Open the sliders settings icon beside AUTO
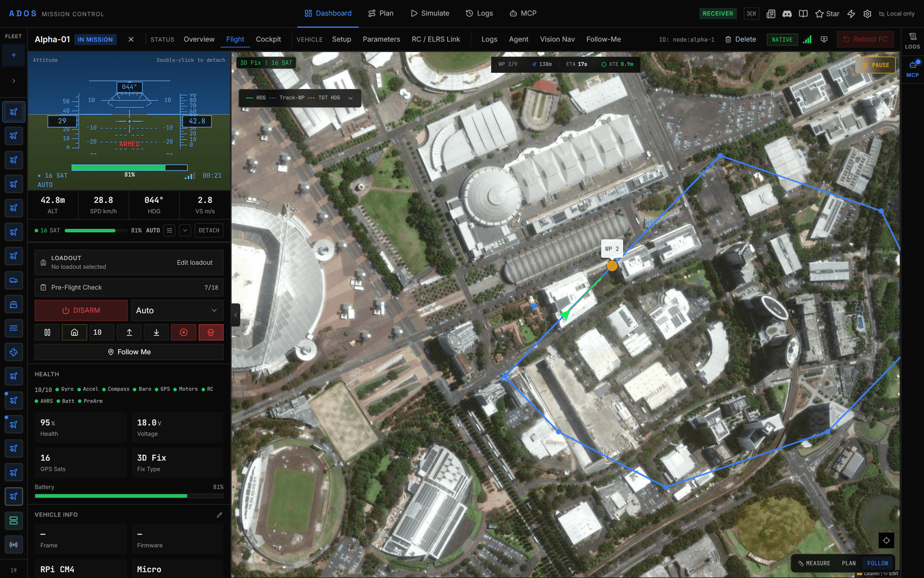This screenshot has height=578, width=924. (x=169, y=230)
